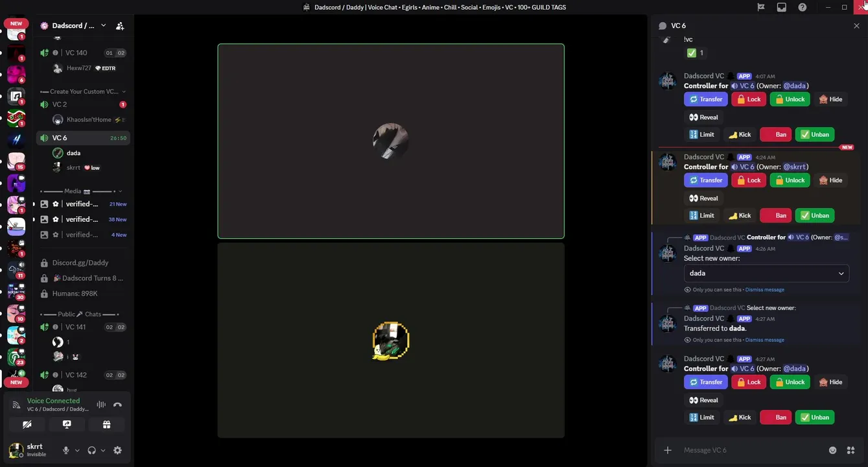The width and height of the screenshot is (868, 467).
Task: Click user Hexw727 in VC 140
Action: click(89, 68)
